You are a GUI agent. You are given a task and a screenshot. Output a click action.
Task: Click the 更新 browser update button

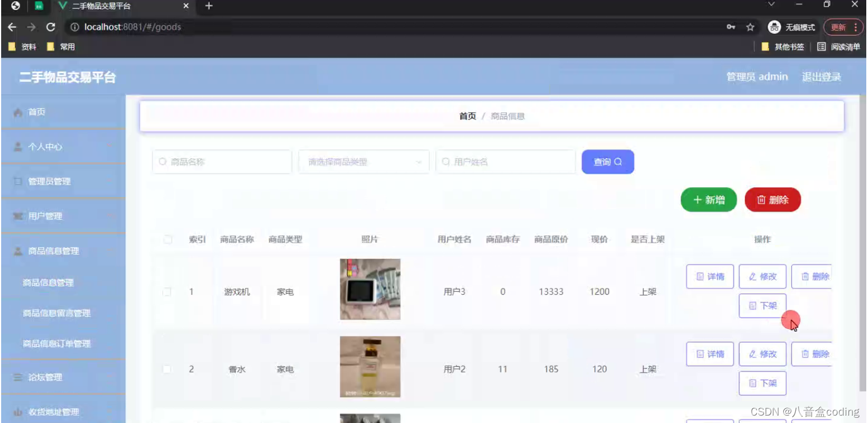tap(843, 27)
